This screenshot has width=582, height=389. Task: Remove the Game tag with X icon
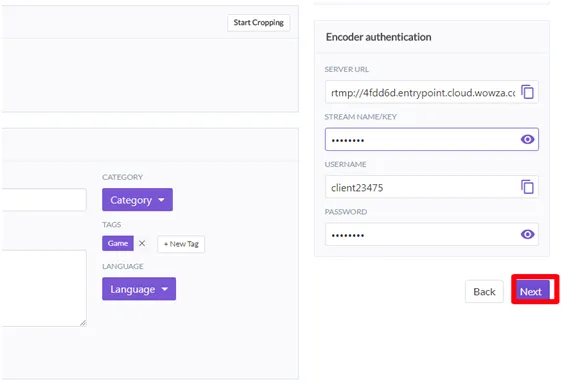coord(142,243)
